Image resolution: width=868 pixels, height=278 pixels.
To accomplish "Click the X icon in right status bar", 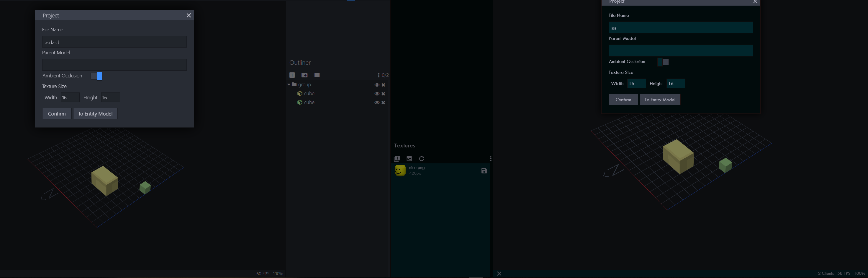I will [x=499, y=274].
